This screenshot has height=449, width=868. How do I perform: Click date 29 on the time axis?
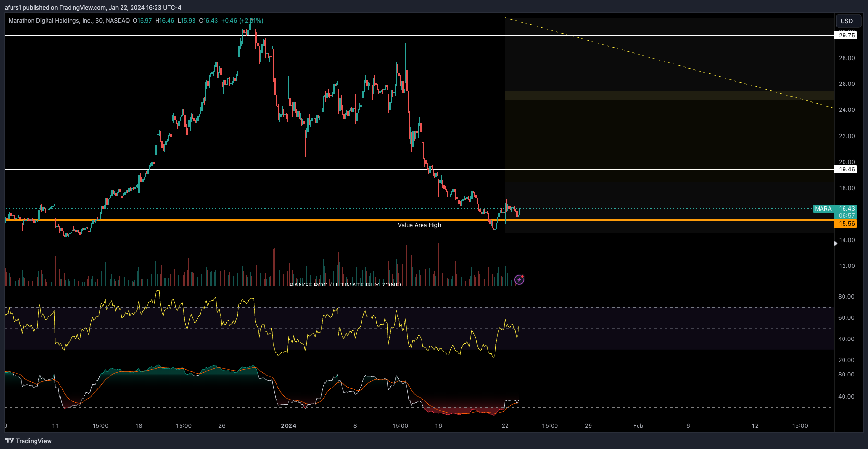coord(588,426)
